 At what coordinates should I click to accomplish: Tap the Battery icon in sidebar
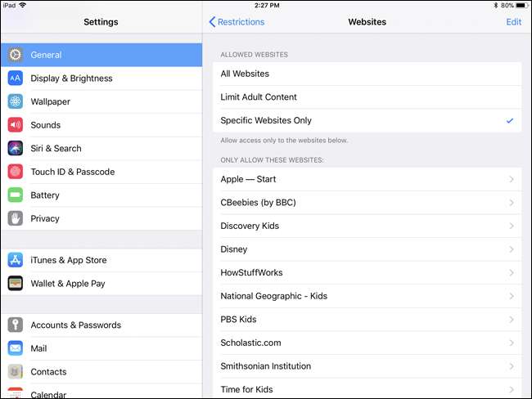(x=16, y=195)
